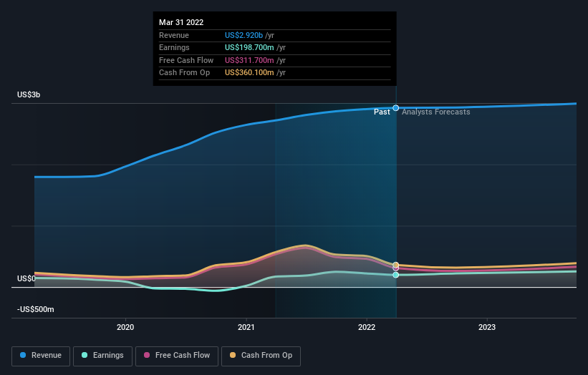The width and height of the screenshot is (588, 375).
Task: Select the blue Revenue data point marker
Action: 395,108
